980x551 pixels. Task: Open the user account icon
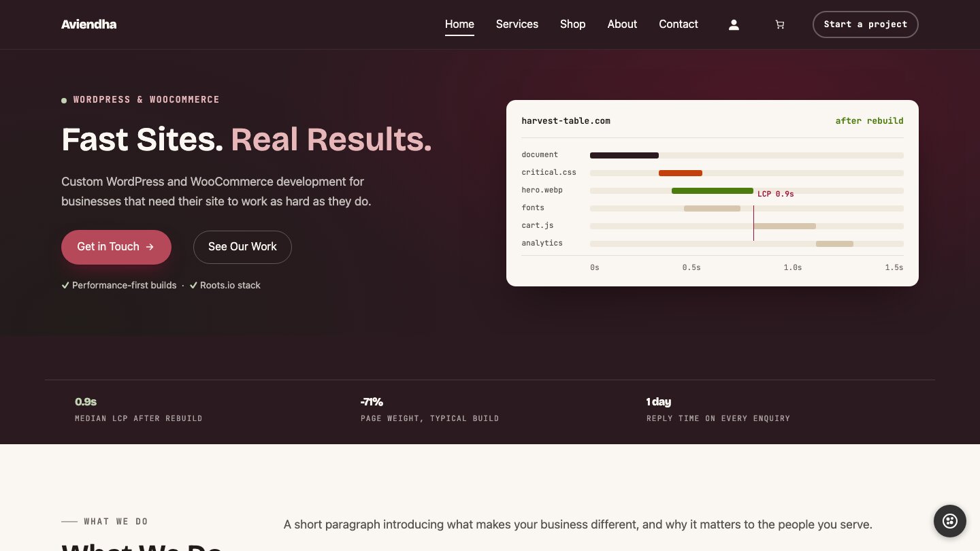tap(734, 24)
